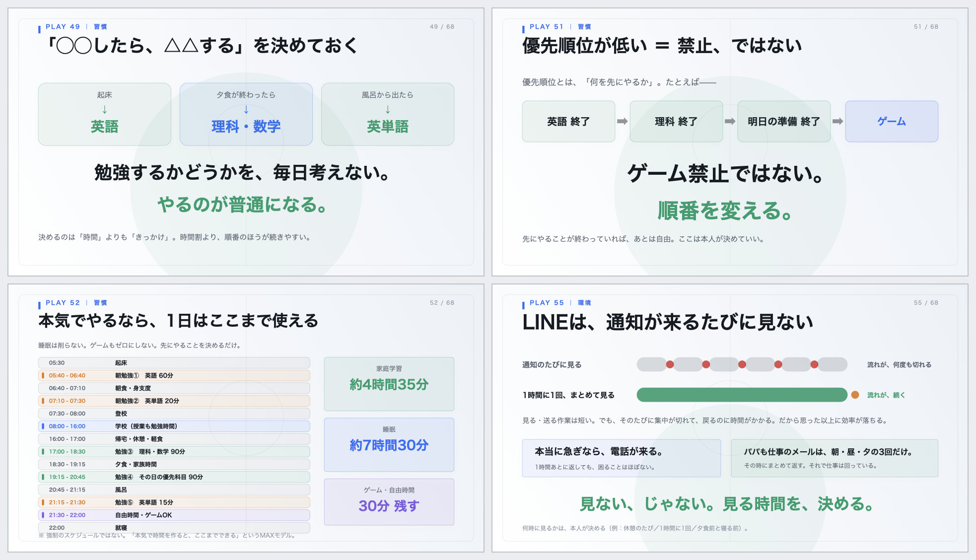Viewport: 976px width, 560px height.
Task: Click the label 流れが、何度も切れる
Action: [x=899, y=364]
